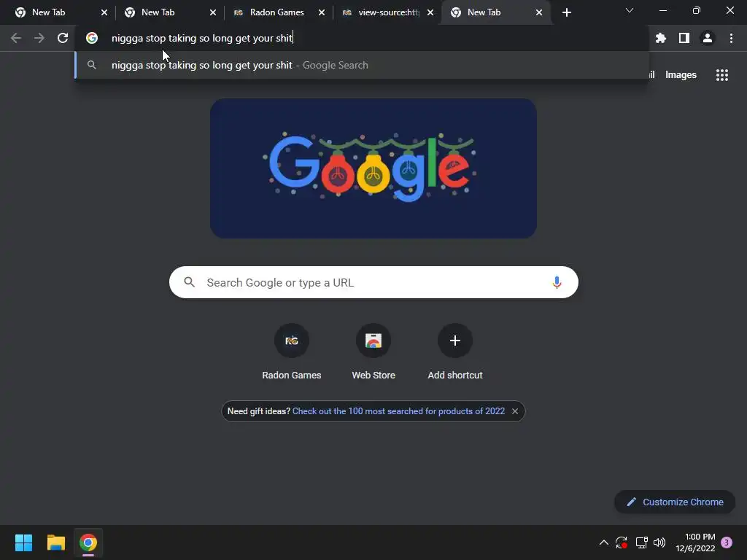747x560 pixels.
Task: Start voice search with the microphone
Action: pos(557,282)
